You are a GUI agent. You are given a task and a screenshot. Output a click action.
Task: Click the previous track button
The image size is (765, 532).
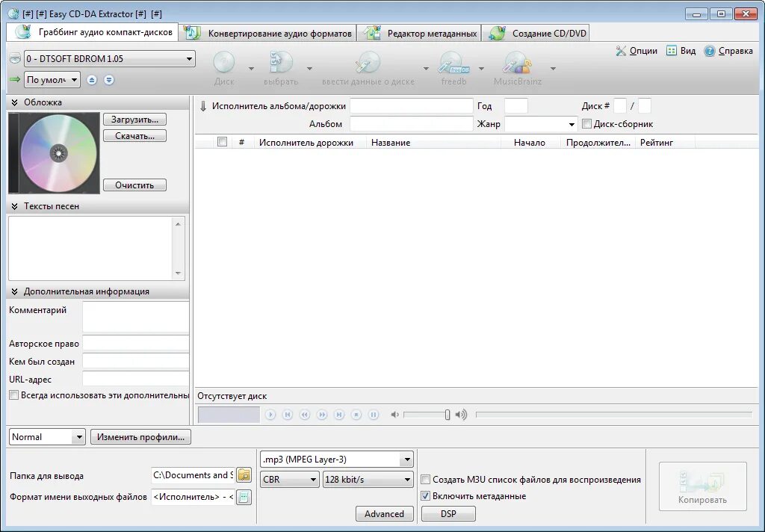point(288,415)
